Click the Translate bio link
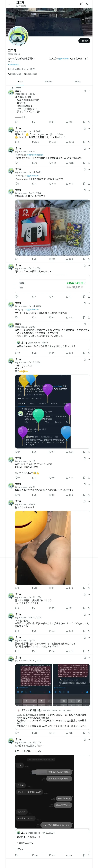The width and height of the screenshot is (98, 868). click(x=14, y=65)
